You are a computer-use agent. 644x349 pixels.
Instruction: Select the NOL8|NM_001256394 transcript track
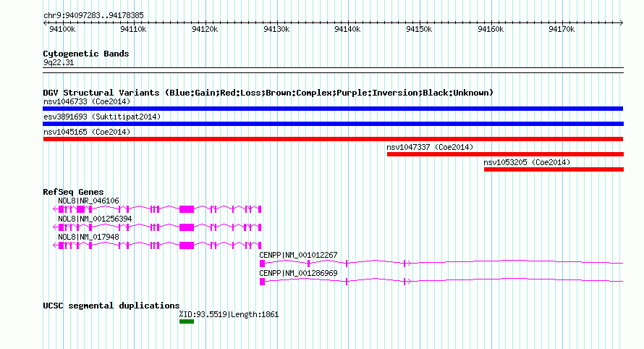coord(157,227)
